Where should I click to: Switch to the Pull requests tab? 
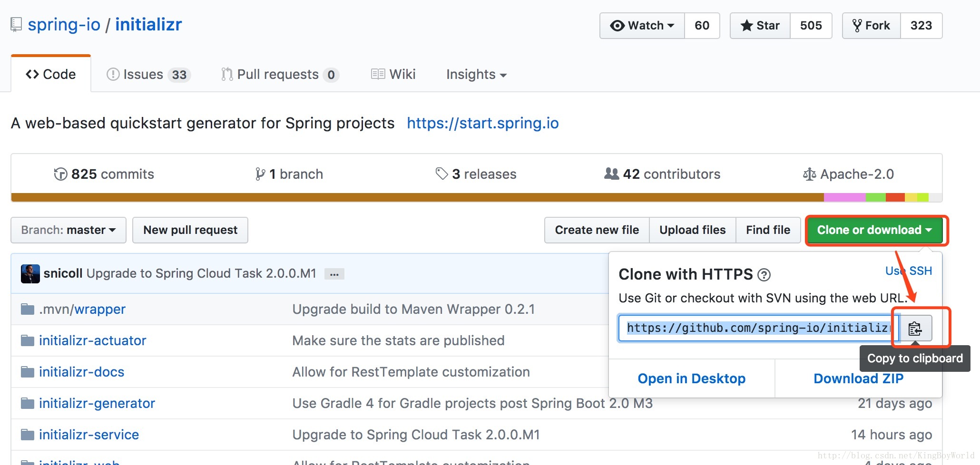pyautogui.click(x=280, y=74)
